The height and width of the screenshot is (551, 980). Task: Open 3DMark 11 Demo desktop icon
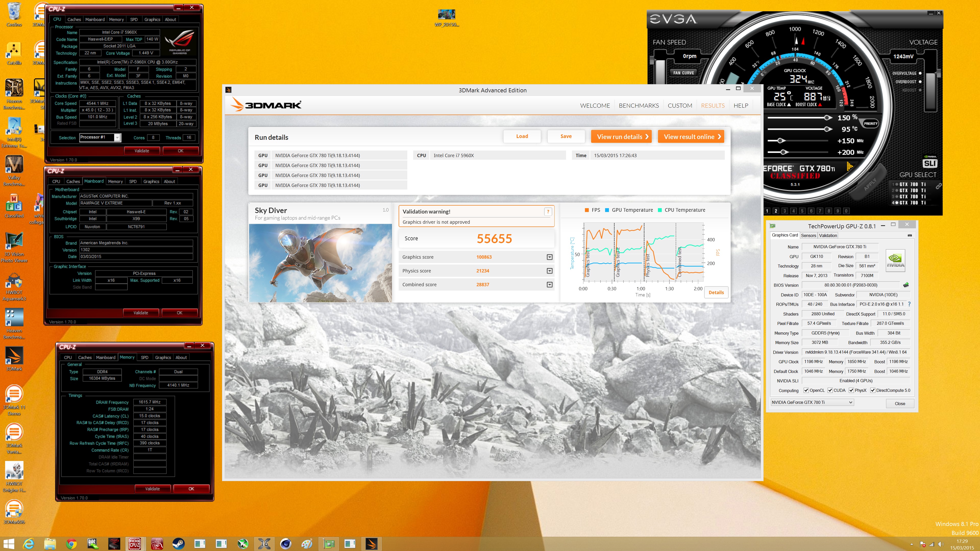(14, 400)
